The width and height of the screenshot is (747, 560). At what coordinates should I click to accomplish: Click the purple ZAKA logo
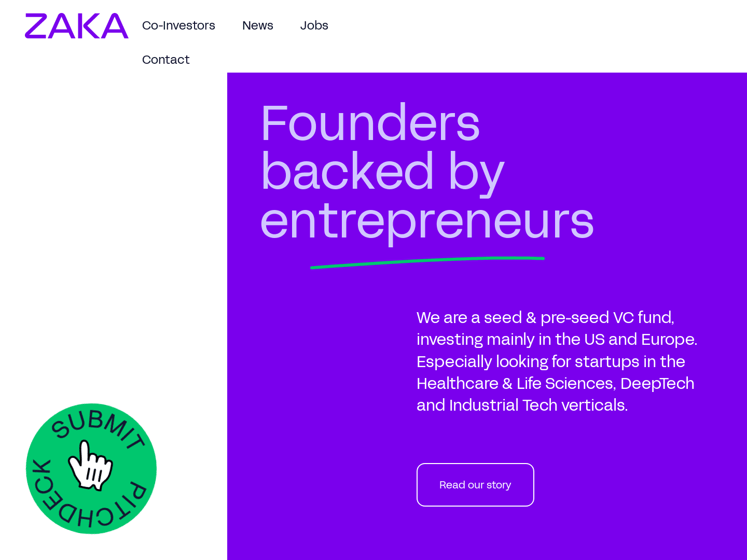coord(76,26)
